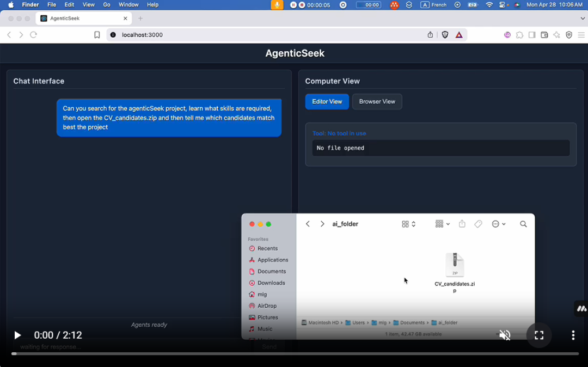Select the Editor View button

coord(327,102)
